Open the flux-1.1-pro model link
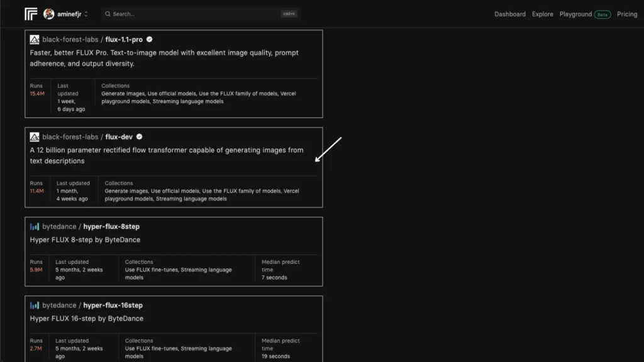644x362 pixels. (x=124, y=40)
